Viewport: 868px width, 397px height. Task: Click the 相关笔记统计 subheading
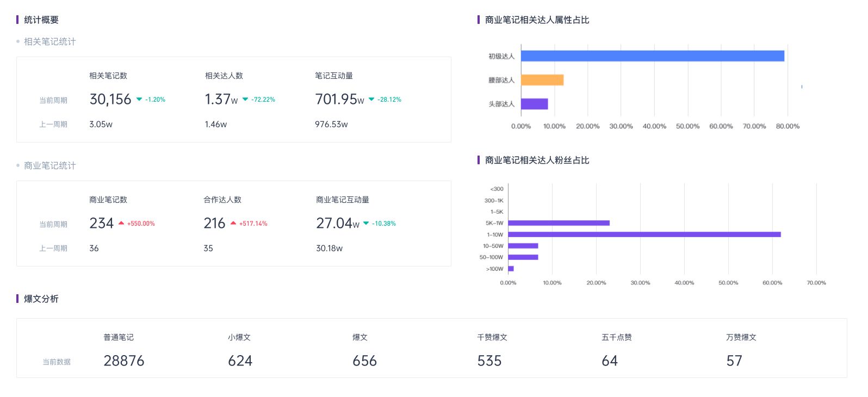[x=50, y=42]
